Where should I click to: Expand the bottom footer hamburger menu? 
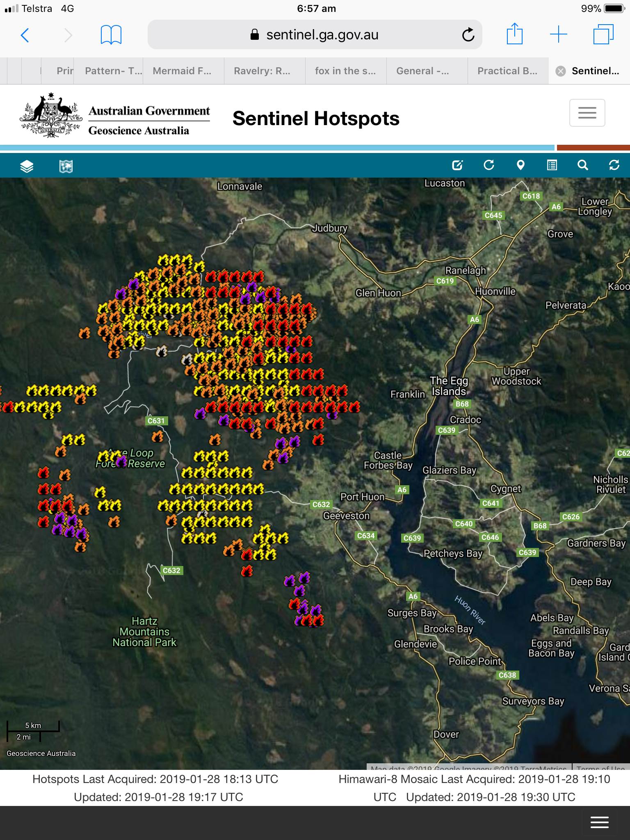point(599,822)
